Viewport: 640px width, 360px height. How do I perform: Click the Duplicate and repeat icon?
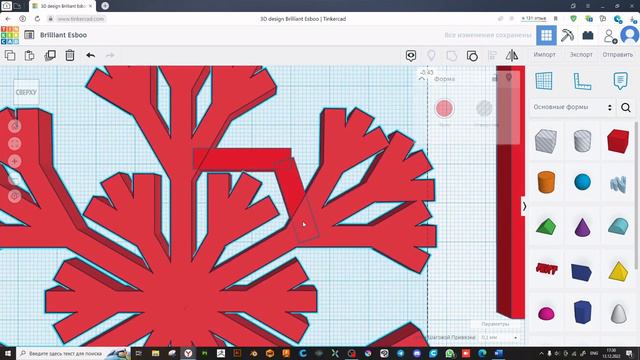50,55
